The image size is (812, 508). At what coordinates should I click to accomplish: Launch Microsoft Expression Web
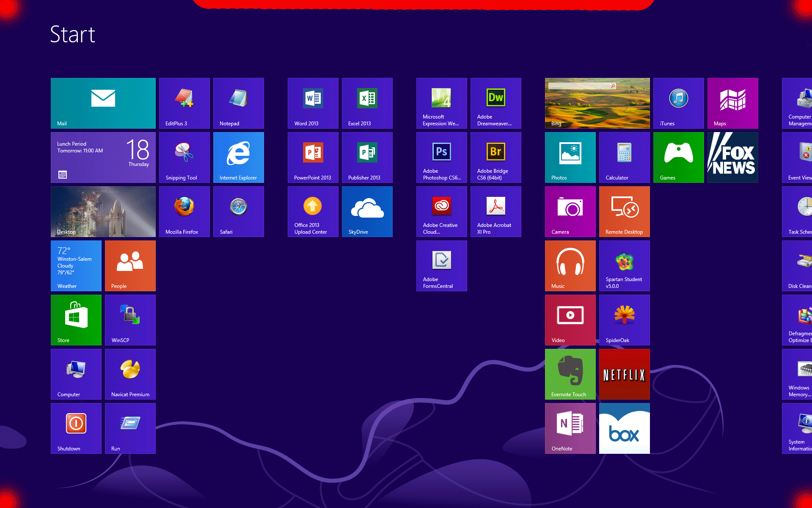pyautogui.click(x=442, y=103)
